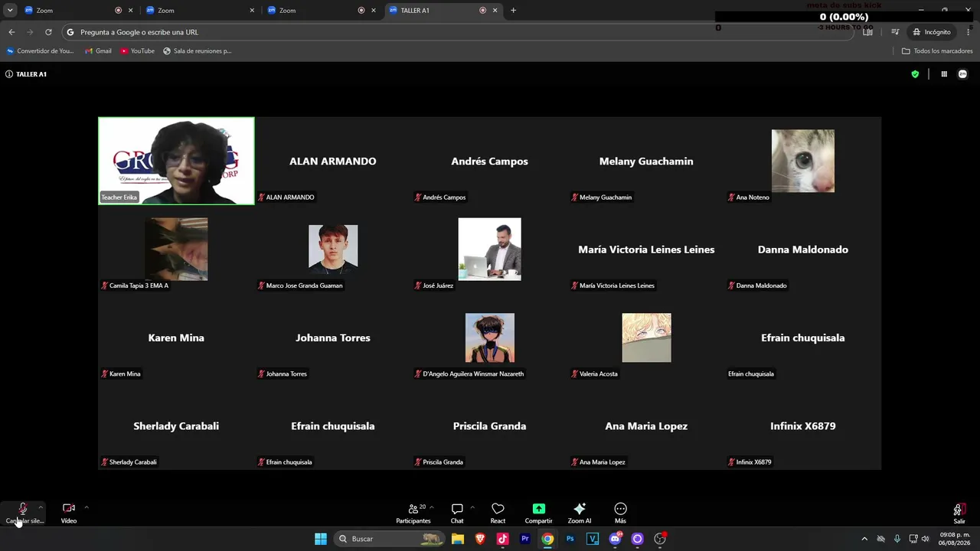Click the Johanna Torres participant tile
This screenshot has height=551, width=980.
point(333,337)
